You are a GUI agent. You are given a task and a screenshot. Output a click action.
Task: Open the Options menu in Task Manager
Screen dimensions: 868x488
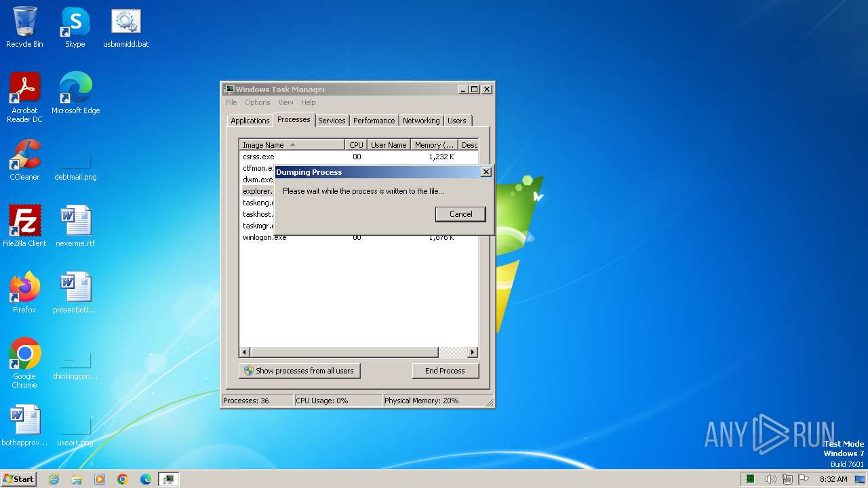point(258,102)
